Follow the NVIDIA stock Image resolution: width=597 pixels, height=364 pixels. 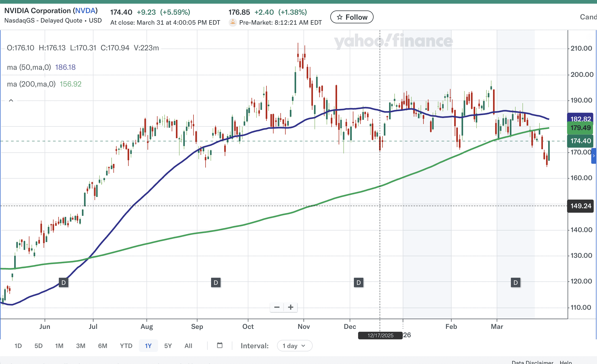tap(352, 17)
